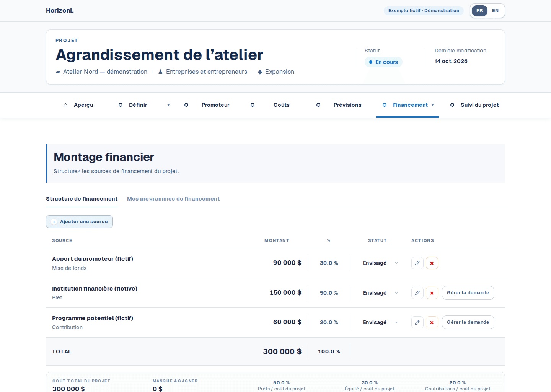
Task: Click the 60 000 $ amount
Action: point(287,322)
